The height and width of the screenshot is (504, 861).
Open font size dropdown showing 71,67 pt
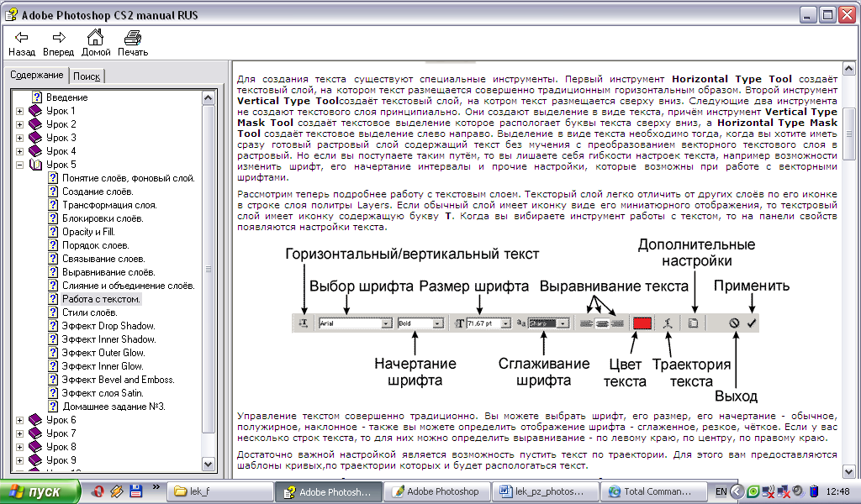[505, 323]
